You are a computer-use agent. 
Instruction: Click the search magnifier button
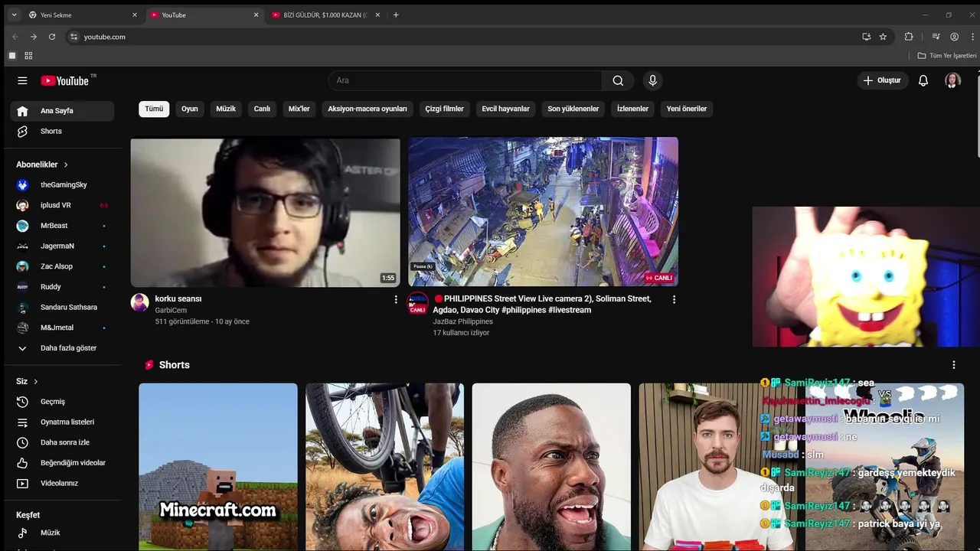[x=618, y=80]
